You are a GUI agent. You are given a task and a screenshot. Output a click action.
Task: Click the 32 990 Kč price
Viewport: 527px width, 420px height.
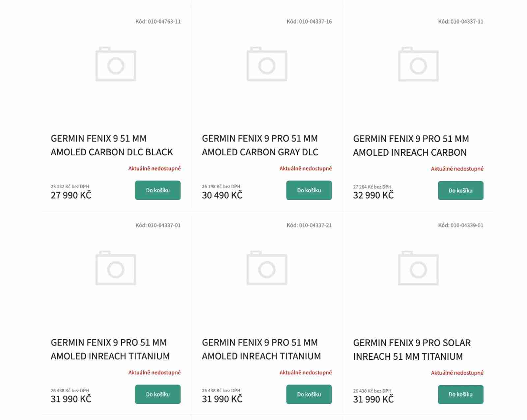(x=373, y=195)
